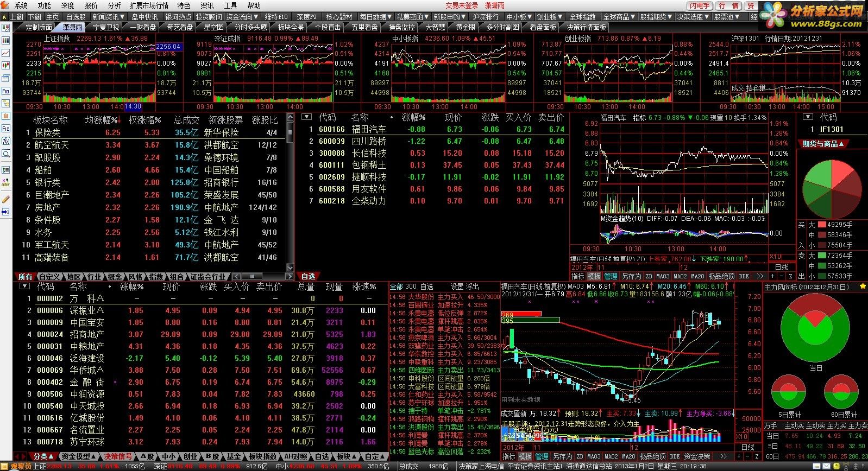Open 中小板 dropdown in toolbar
Image resolution: width=868 pixels, height=471 pixels.
pyautogui.click(x=519, y=17)
